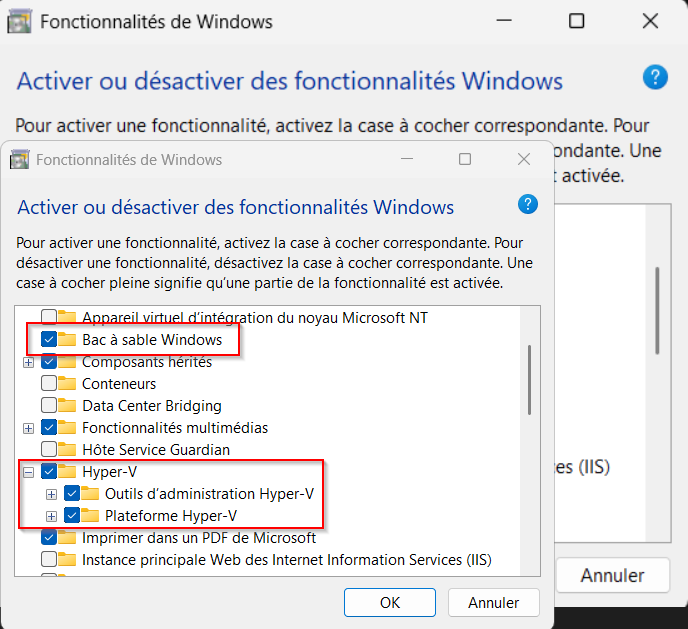Select the Instance principale Web des IIS item
This screenshot has height=629, width=688.
click(x=287, y=560)
